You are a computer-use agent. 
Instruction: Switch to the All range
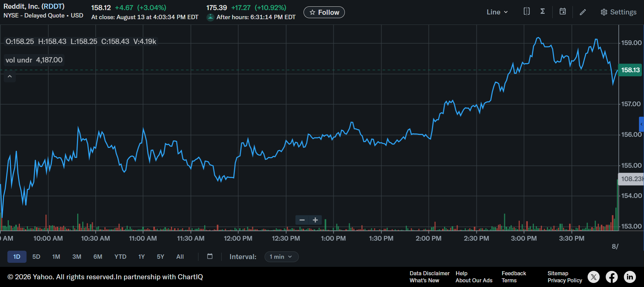(180, 257)
